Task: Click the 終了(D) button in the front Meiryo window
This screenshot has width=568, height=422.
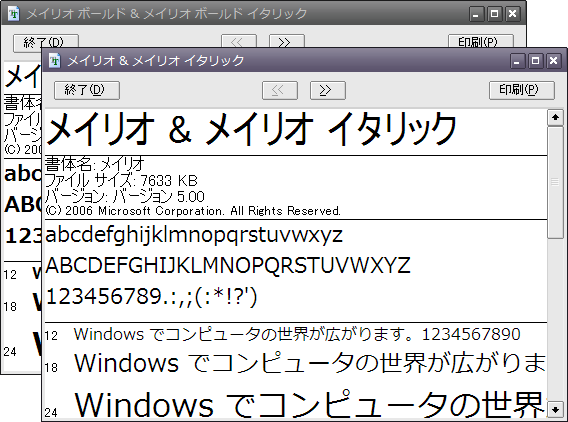Action: coord(87,90)
